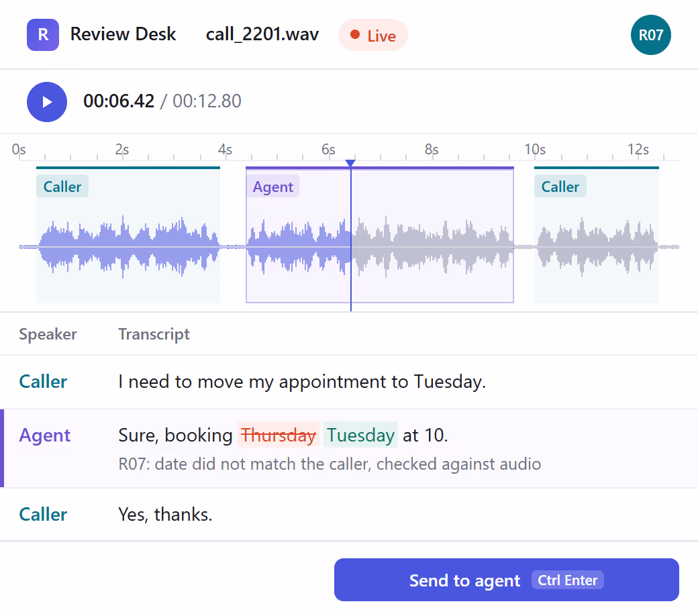698x616 pixels.
Task: Click the 10s tick on the ruler
Action: (x=535, y=150)
